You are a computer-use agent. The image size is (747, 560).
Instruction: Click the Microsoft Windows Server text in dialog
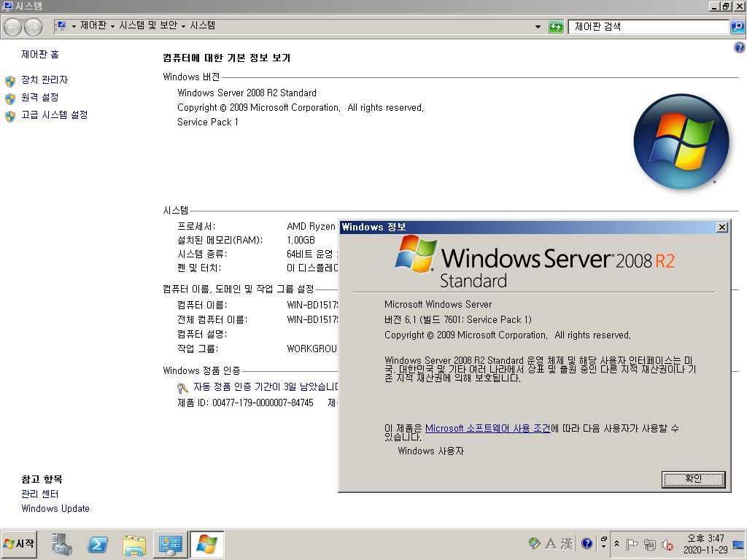[x=438, y=304]
